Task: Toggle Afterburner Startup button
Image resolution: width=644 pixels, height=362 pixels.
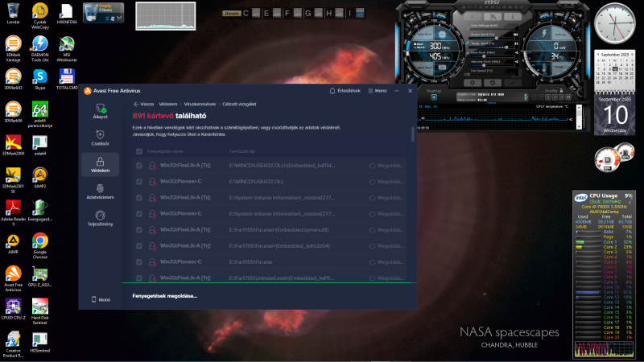Action: (x=434, y=97)
